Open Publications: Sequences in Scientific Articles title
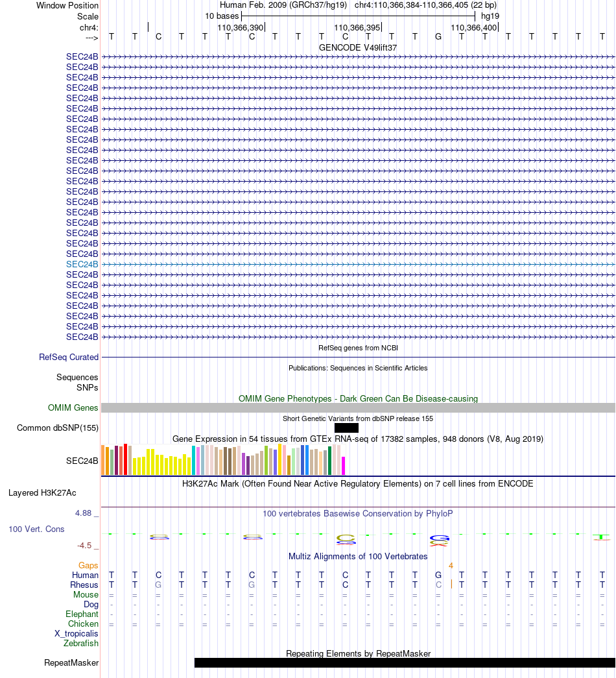Screen dimensions: 616x678 tap(358, 368)
